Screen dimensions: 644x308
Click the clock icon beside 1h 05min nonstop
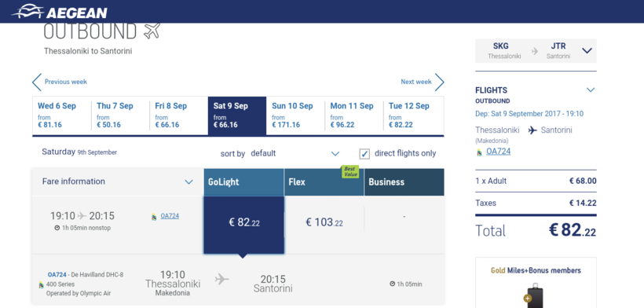click(57, 228)
